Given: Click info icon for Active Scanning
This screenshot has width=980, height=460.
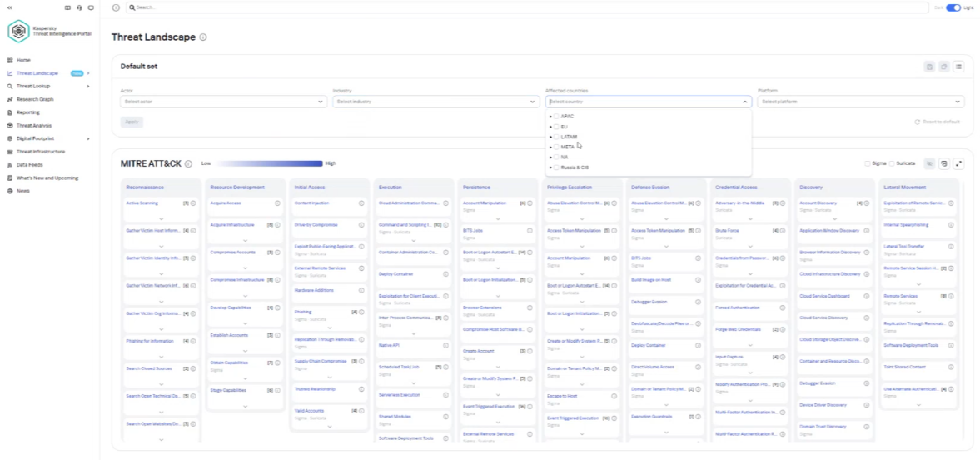Looking at the screenshot, I should click(193, 202).
